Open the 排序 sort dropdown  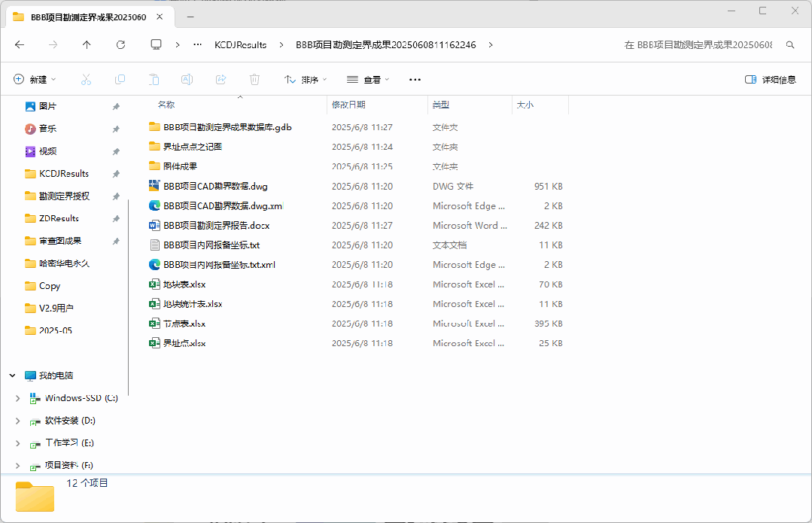pyautogui.click(x=305, y=79)
